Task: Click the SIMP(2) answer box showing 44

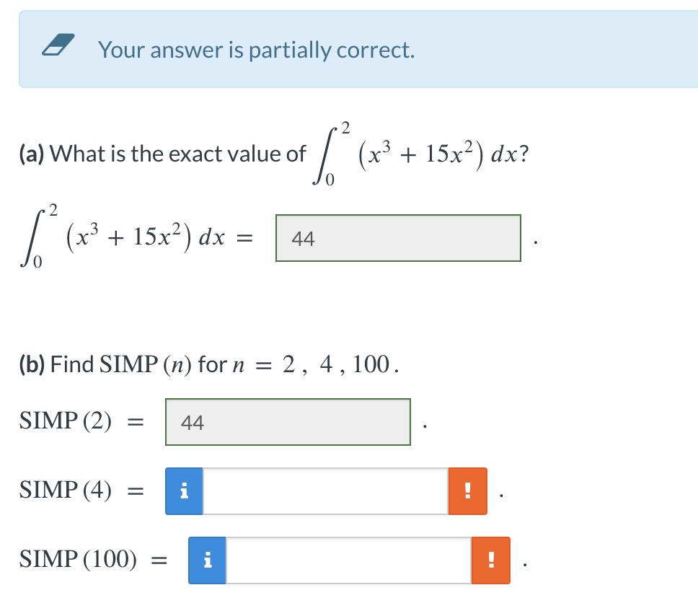Action: [288, 423]
